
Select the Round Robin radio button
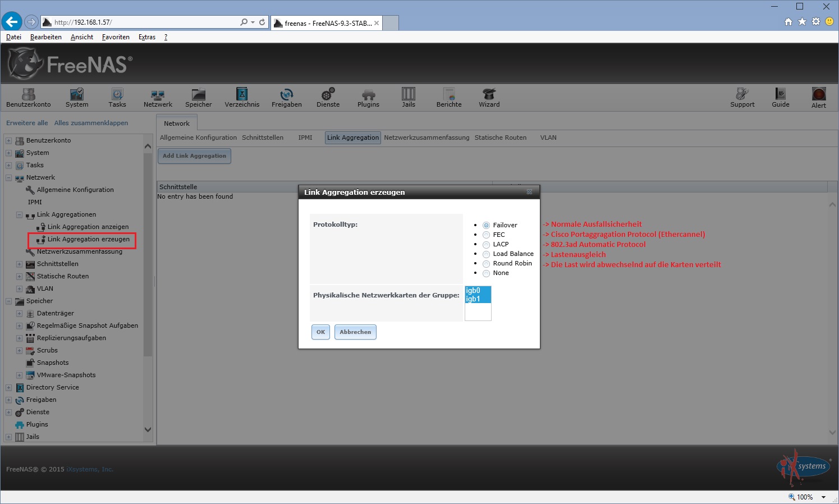click(486, 264)
